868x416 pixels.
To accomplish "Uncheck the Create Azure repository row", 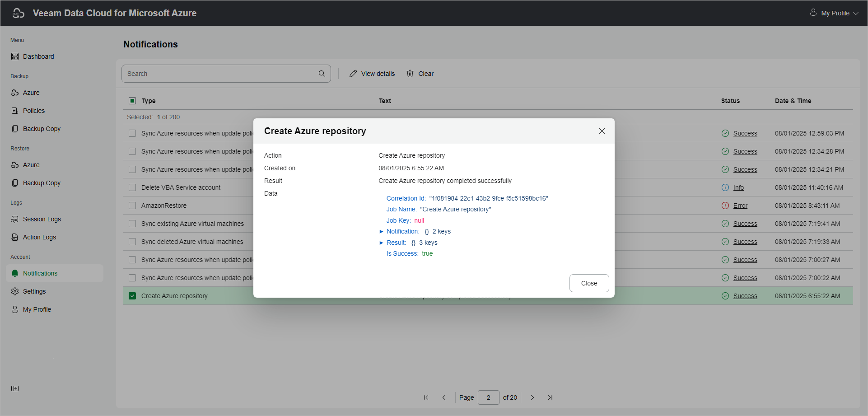I will [132, 296].
